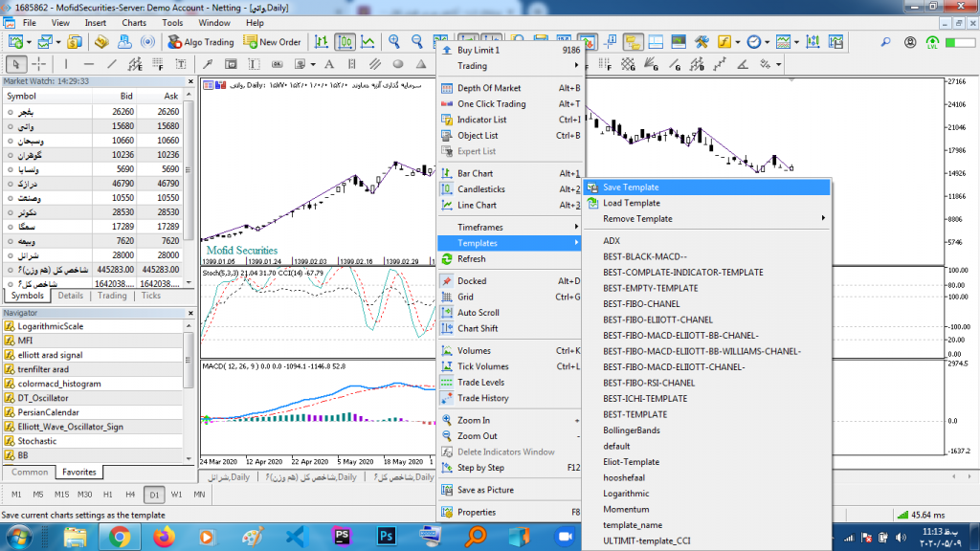Toggle the Algo Trading button
The width and height of the screenshot is (980, 551).
201,42
